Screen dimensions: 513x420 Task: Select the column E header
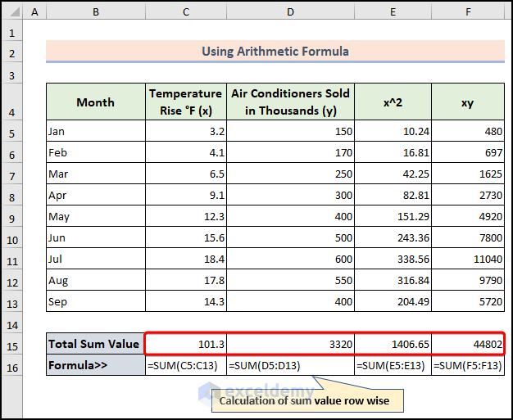coord(393,12)
